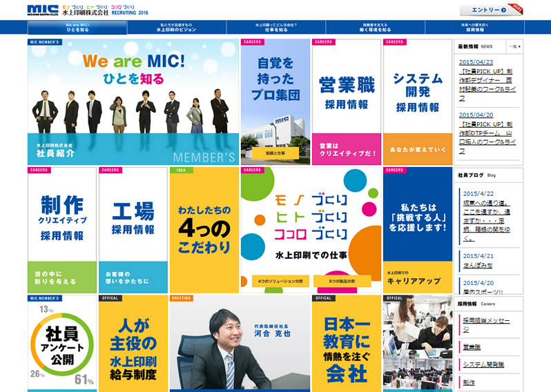The height and width of the screenshot is (392, 551).
Task: Open the システム開発職 careers sidebar link
Action: pos(483,364)
